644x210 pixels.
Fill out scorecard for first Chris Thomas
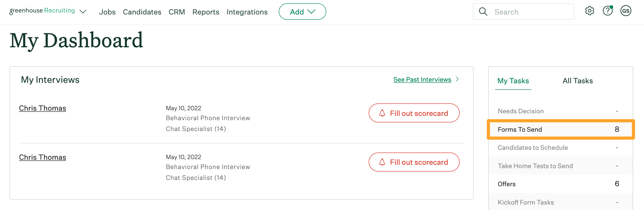click(x=414, y=113)
